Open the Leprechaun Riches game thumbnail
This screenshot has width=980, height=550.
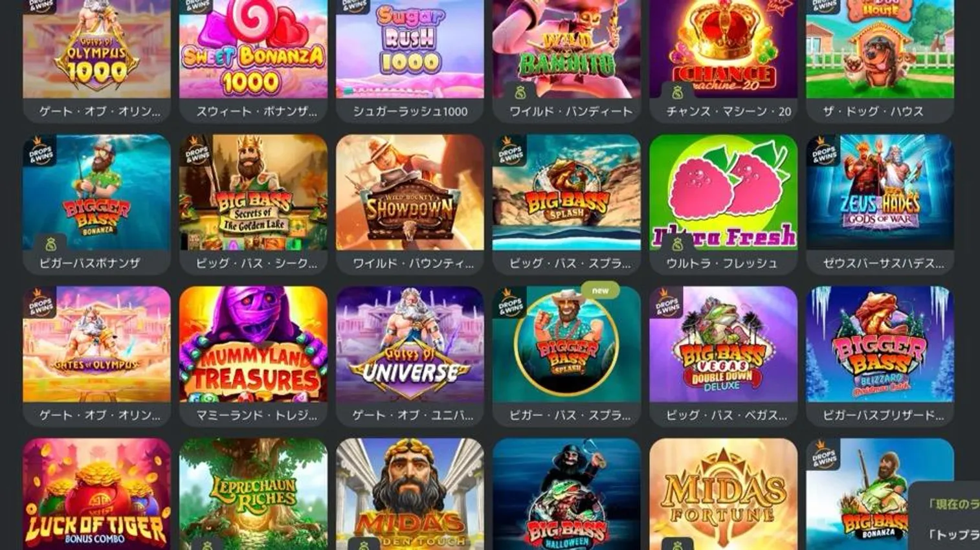253,494
